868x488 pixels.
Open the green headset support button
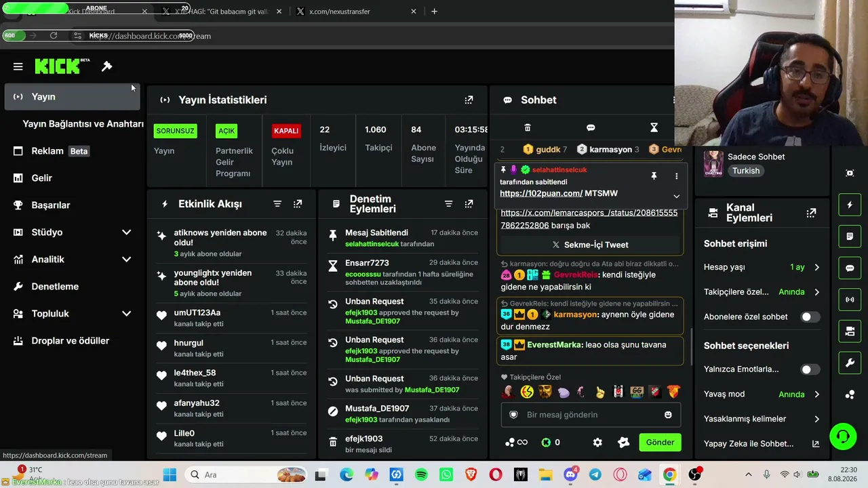tap(843, 436)
